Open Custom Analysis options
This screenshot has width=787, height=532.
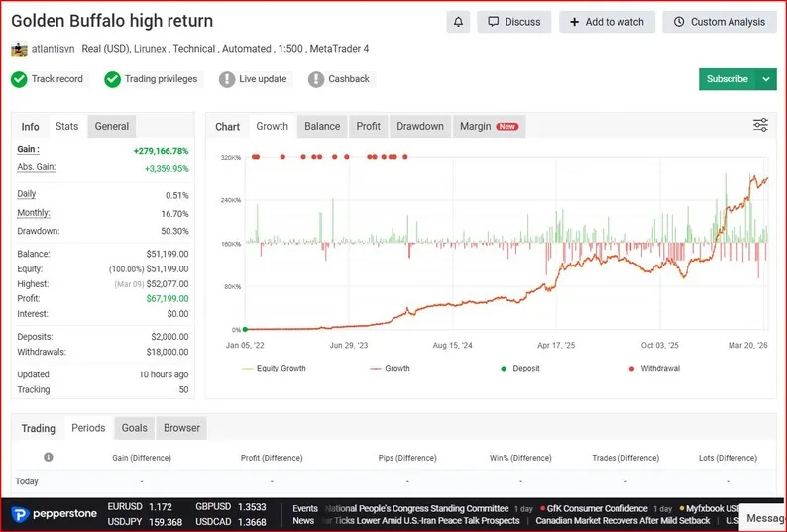click(720, 22)
